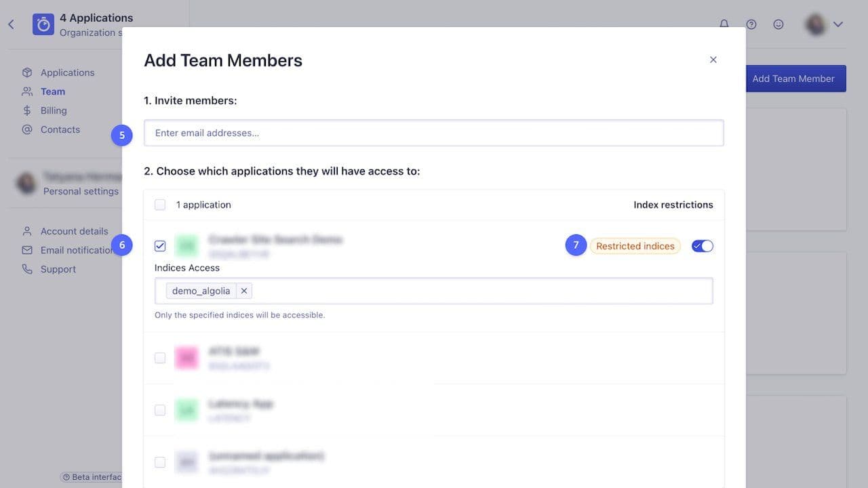Click the back arrow chevron
The image size is (868, 488).
pos(11,24)
